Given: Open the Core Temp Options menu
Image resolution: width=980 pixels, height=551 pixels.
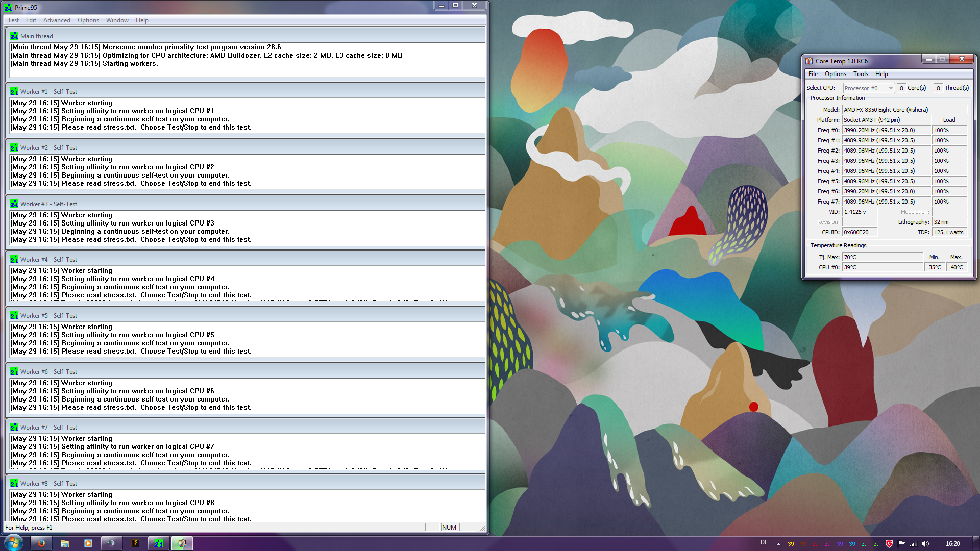Looking at the screenshot, I should tap(836, 74).
